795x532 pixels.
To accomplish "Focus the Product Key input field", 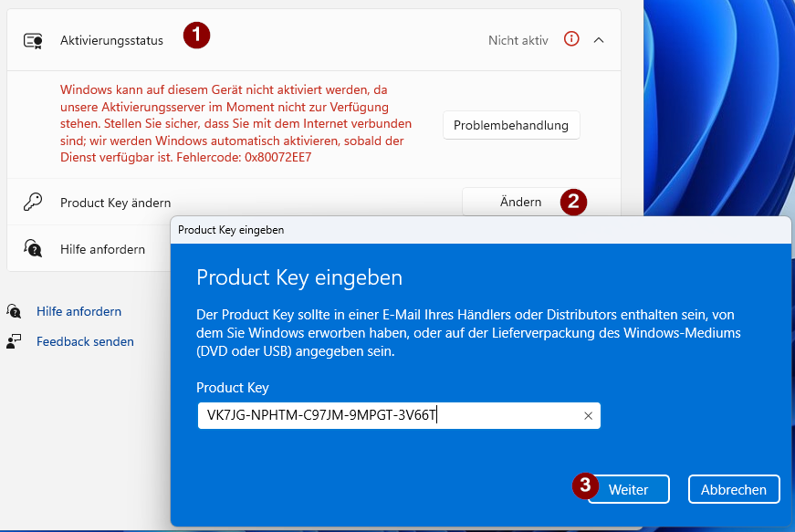I will 399,415.
